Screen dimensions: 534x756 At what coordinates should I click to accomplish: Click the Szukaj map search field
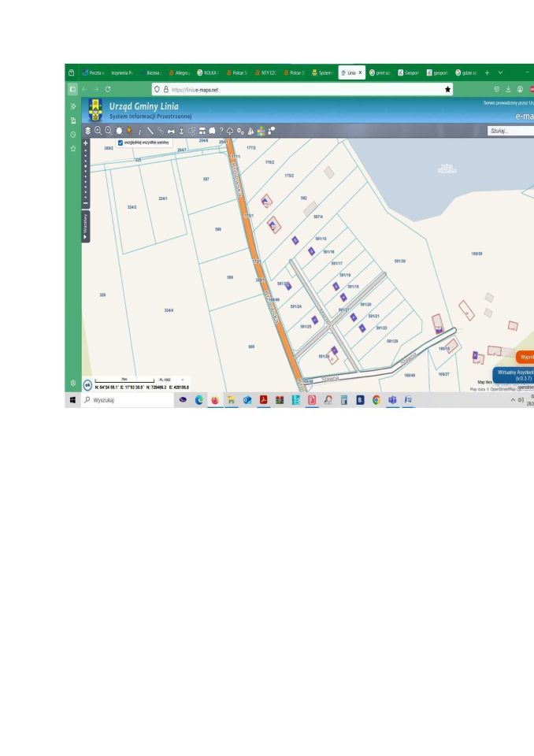tap(509, 131)
